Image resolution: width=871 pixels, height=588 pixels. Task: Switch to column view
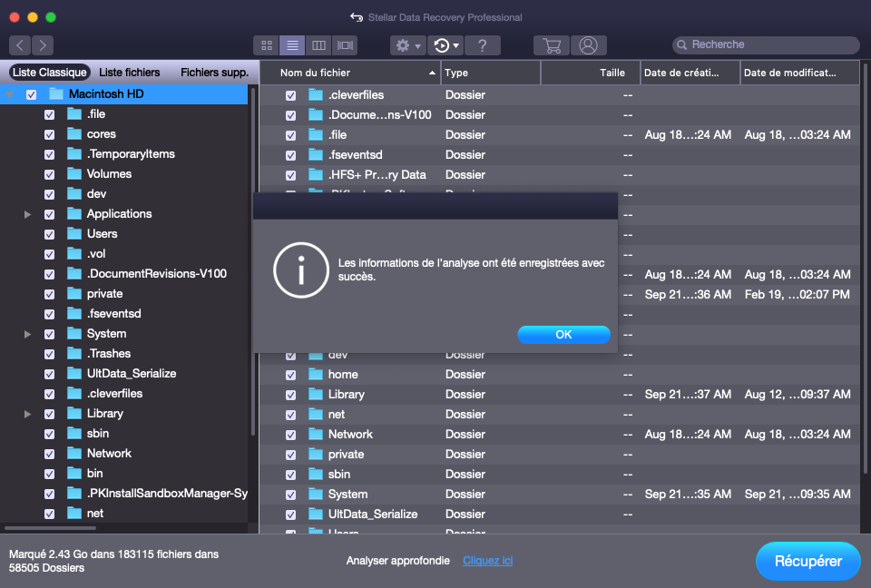(318, 45)
